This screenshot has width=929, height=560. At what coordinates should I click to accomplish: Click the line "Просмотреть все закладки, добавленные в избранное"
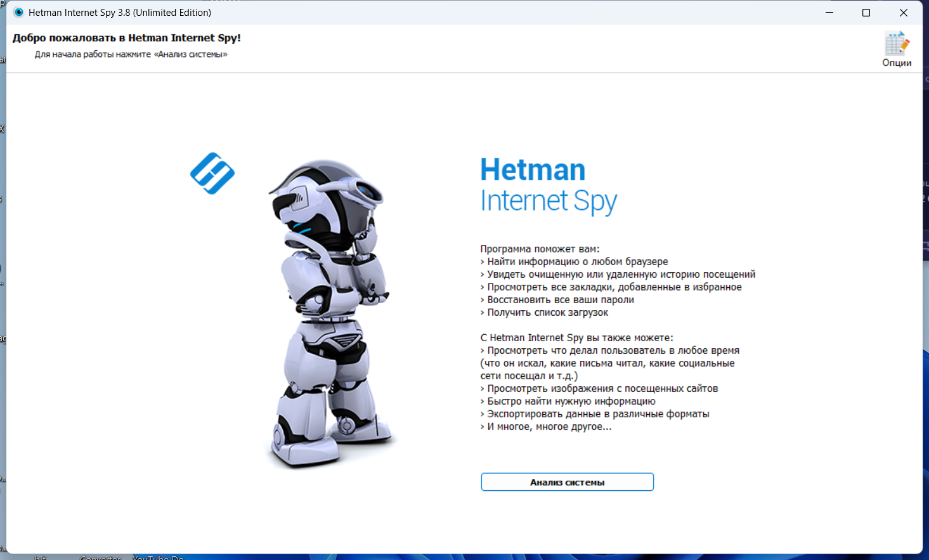(x=614, y=287)
